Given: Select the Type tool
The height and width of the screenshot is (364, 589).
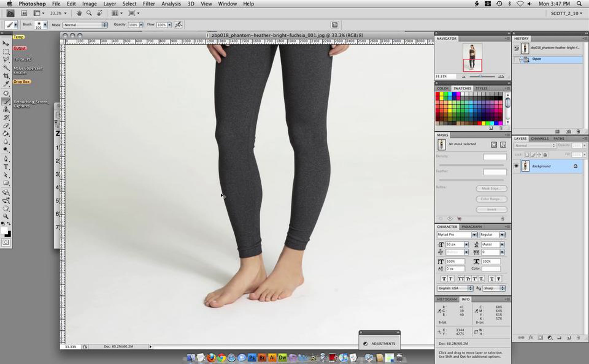Looking at the screenshot, I should coord(6,167).
